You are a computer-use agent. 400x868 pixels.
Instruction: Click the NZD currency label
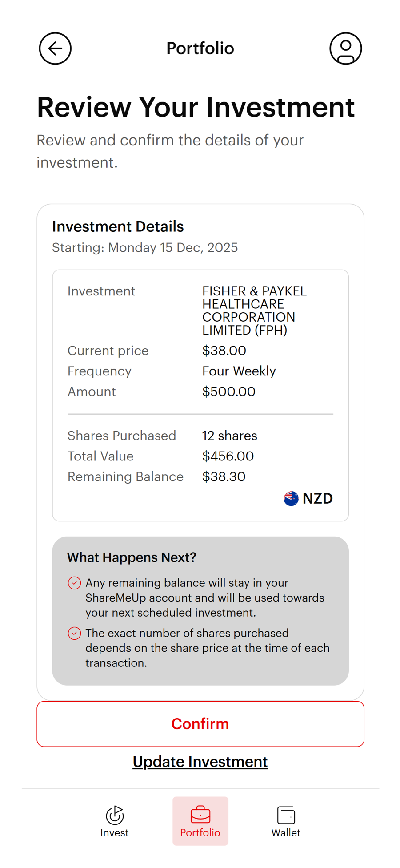pos(317,498)
